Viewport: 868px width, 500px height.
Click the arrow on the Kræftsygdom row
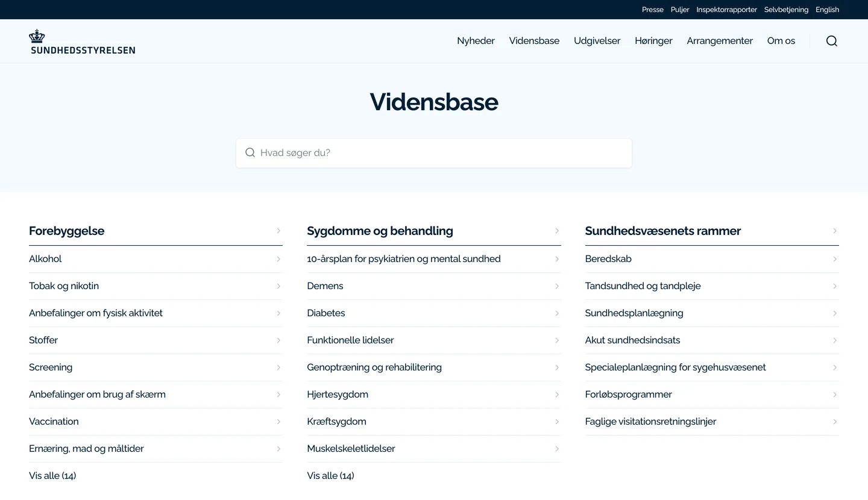tap(557, 422)
